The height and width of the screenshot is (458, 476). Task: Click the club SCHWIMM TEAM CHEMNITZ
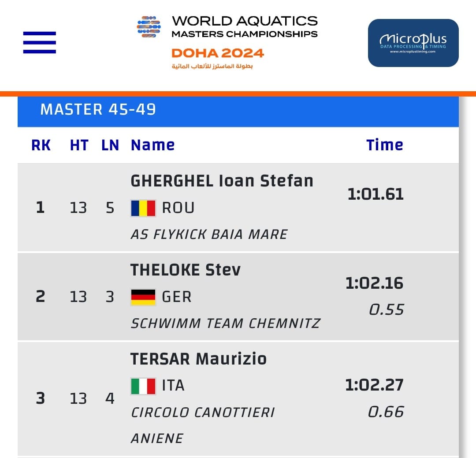pyautogui.click(x=225, y=324)
